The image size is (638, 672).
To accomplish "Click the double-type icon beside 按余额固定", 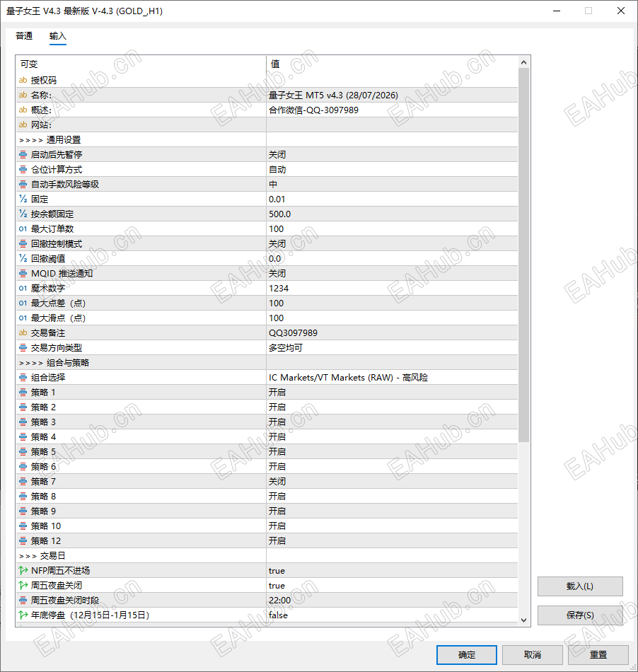I will (x=23, y=214).
